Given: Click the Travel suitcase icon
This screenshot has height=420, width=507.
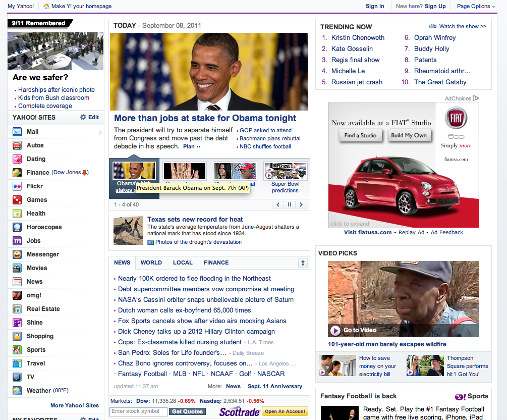Looking at the screenshot, I should tap(17, 363).
